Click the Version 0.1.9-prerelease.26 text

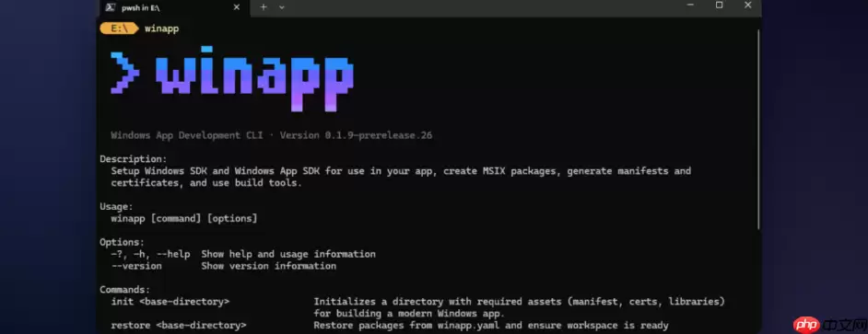356,135
